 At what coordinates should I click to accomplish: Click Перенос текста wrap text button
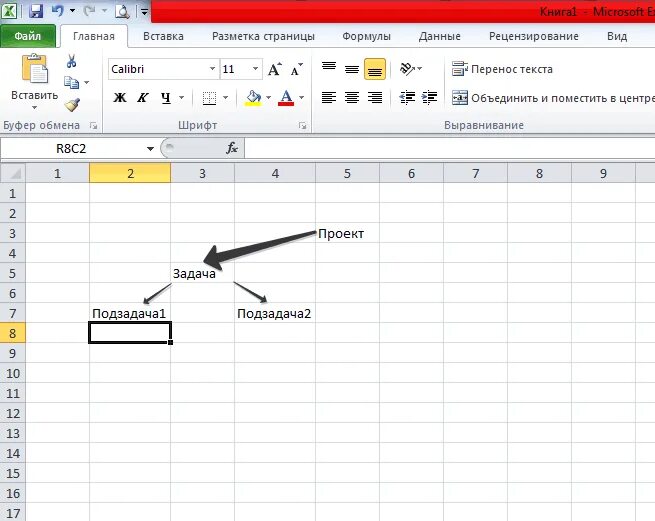503,69
